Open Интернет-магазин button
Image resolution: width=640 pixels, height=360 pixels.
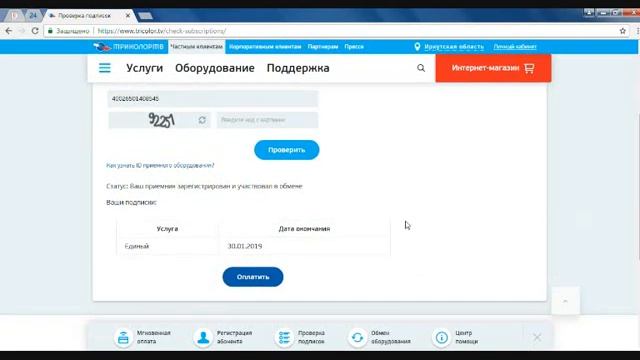pos(493,68)
